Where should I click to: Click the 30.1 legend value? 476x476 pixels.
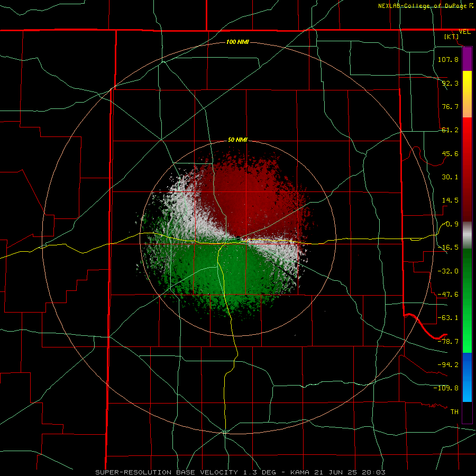click(450, 177)
